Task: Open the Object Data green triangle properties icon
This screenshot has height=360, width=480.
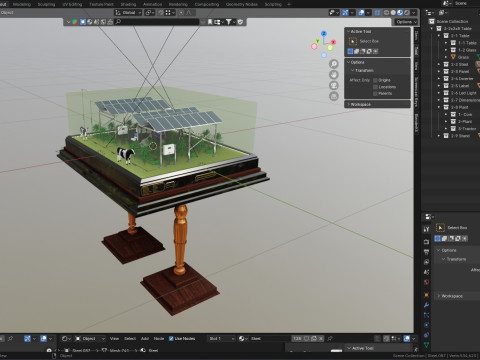Action: pos(426,345)
